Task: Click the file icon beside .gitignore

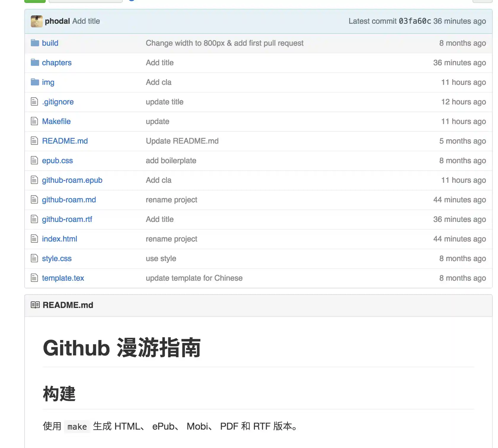Action: pos(34,101)
